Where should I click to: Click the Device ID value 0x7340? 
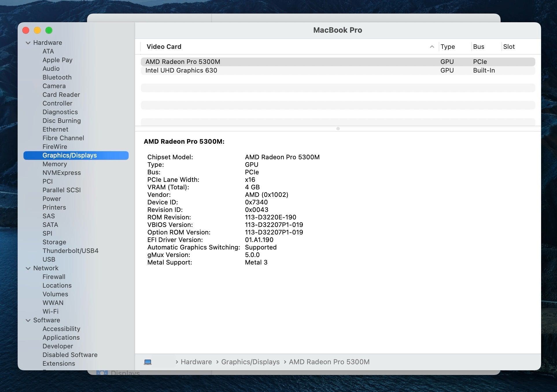point(256,202)
